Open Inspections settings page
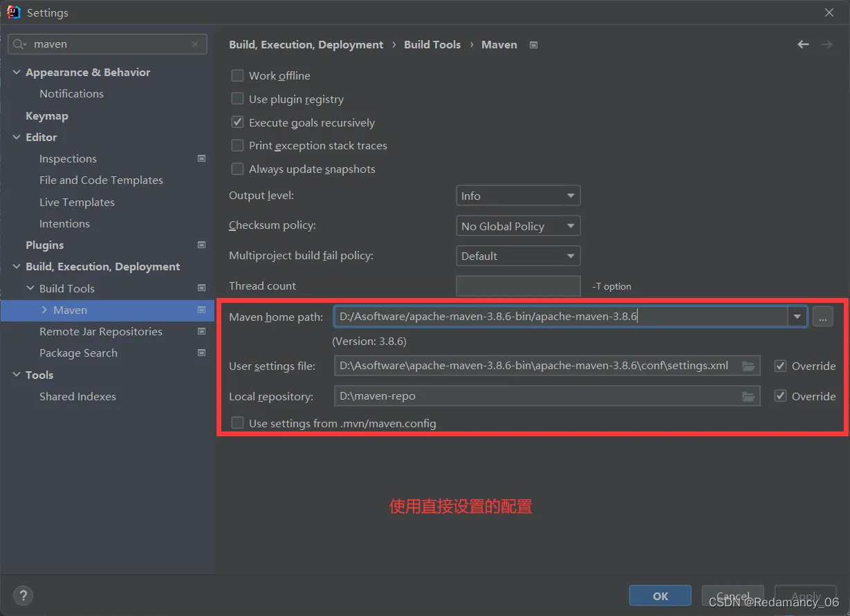 click(x=68, y=158)
